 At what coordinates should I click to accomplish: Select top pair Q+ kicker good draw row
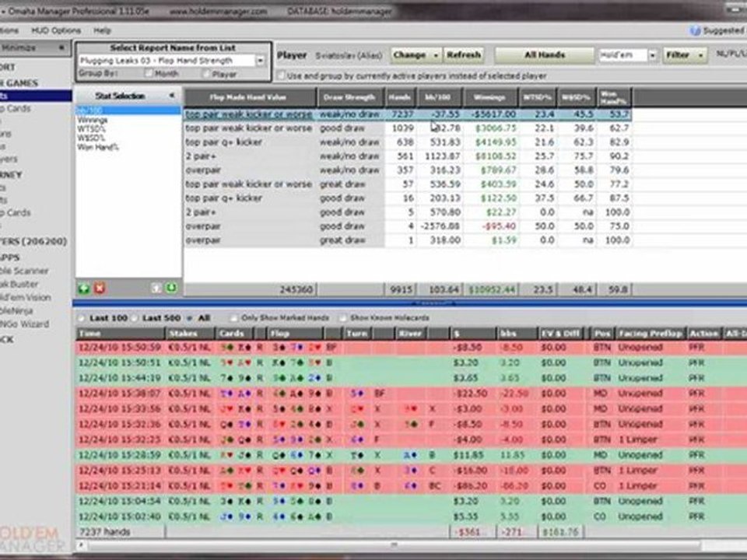click(x=408, y=198)
